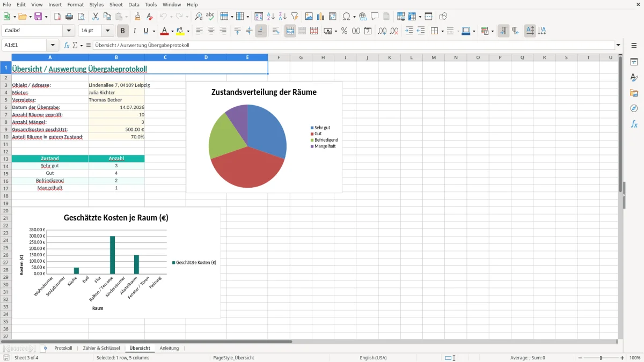Open Borders dropdown arrow
This screenshot has width=644, height=362.
442,31
